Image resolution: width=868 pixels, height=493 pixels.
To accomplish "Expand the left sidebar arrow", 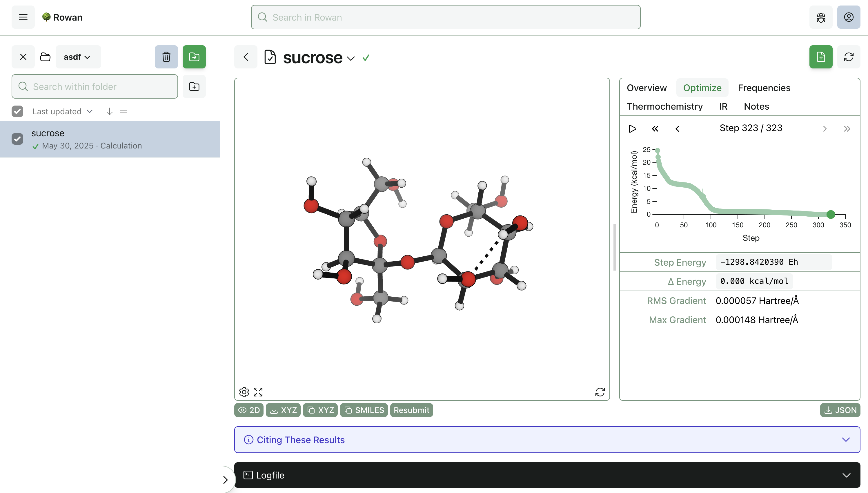I will [x=225, y=480].
